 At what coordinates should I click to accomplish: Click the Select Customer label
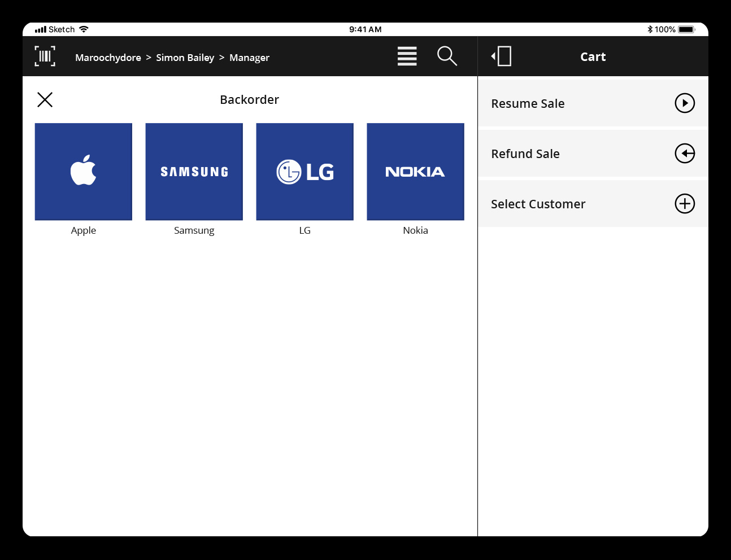tap(538, 204)
